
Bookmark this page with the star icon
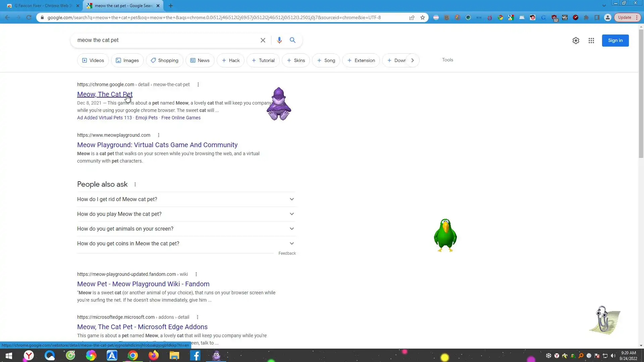tap(423, 17)
